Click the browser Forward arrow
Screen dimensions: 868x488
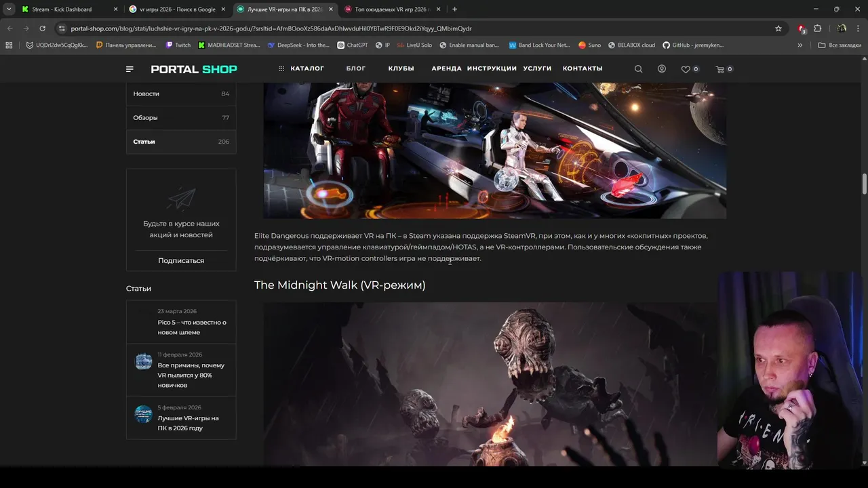coord(26,28)
